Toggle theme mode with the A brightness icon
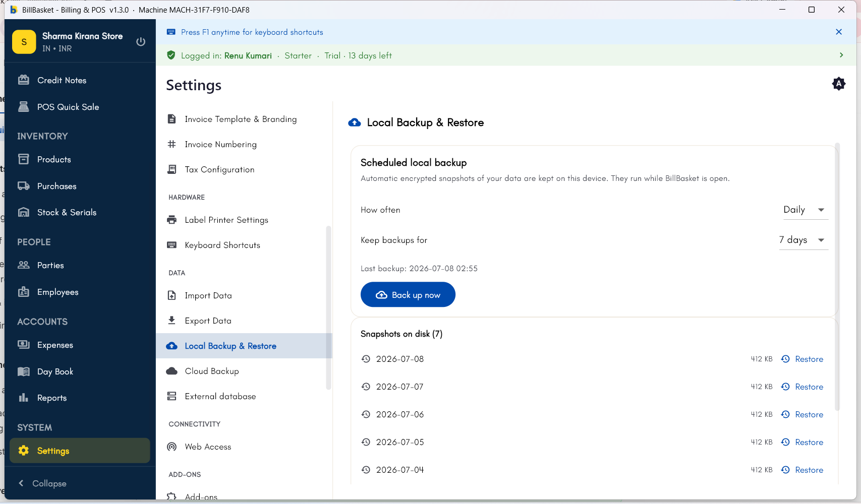Viewport: 861px width, 504px height. [839, 84]
